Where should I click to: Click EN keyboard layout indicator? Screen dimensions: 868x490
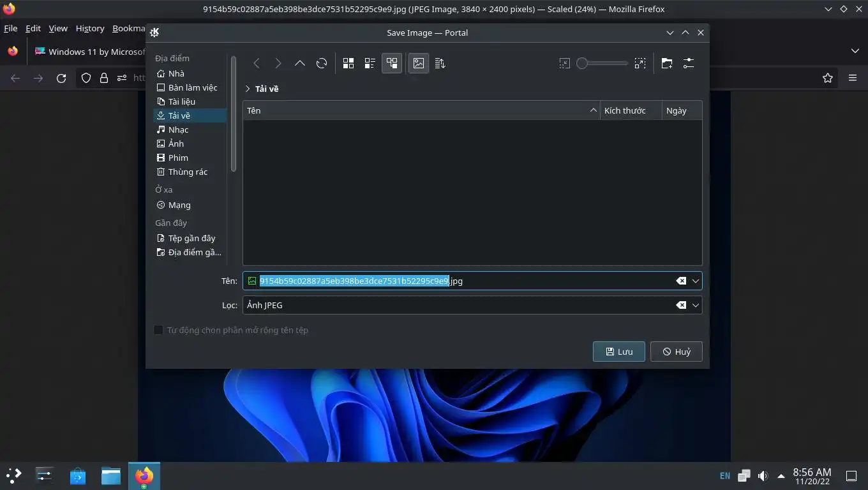click(x=725, y=476)
